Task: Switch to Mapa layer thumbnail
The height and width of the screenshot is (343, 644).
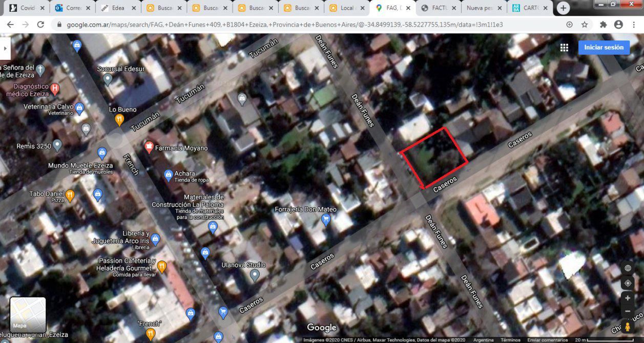Action: (x=28, y=315)
